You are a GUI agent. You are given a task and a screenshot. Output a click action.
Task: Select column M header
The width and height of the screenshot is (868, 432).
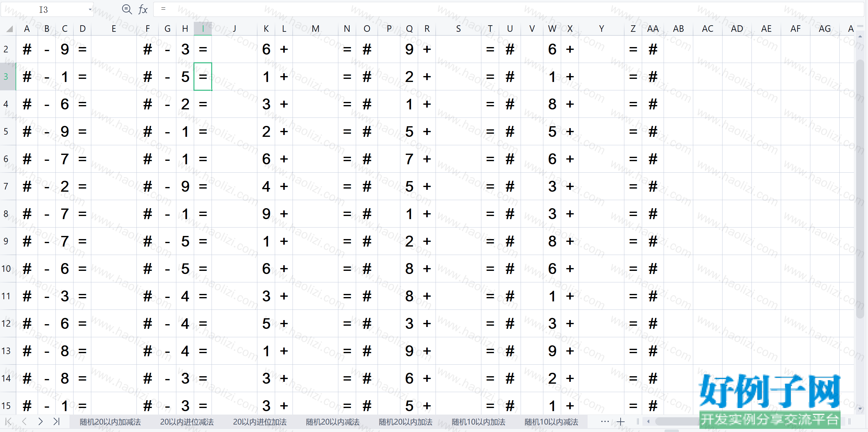tap(315, 29)
